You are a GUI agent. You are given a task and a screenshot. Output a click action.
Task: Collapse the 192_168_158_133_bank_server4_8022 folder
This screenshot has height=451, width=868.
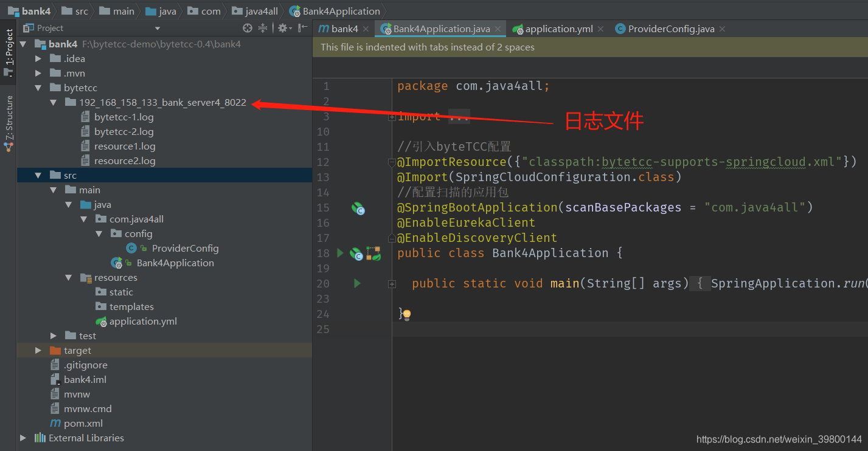tap(54, 102)
